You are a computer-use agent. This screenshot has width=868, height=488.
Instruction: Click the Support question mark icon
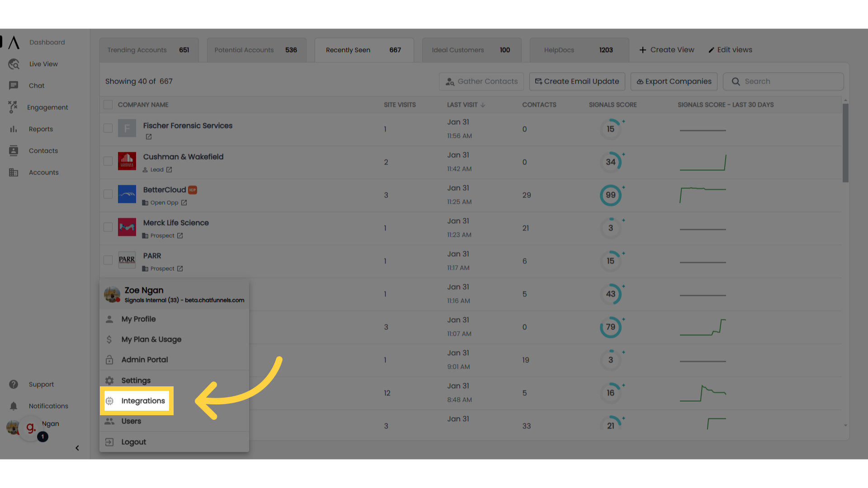tap(14, 384)
